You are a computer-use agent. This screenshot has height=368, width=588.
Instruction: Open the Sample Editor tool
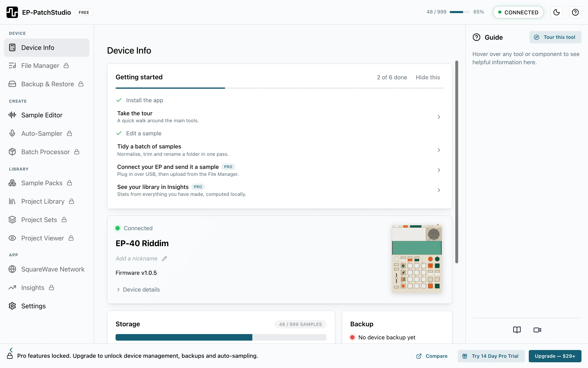coord(47,115)
